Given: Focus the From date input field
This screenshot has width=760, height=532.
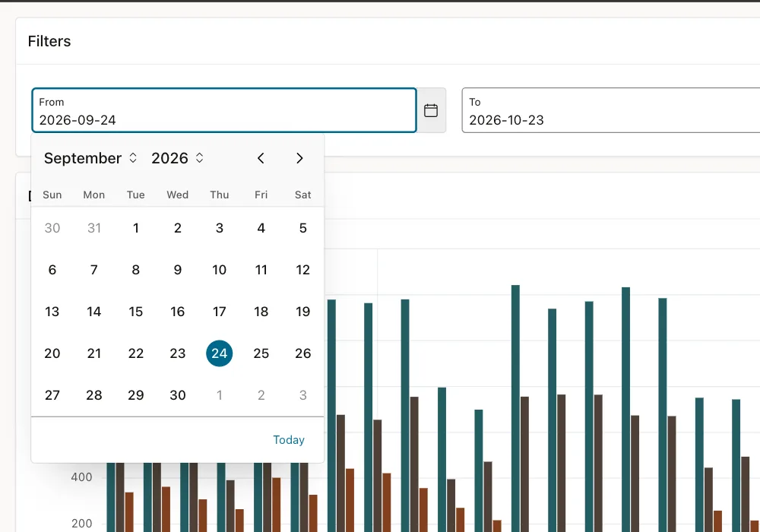Looking at the screenshot, I should click(x=224, y=110).
